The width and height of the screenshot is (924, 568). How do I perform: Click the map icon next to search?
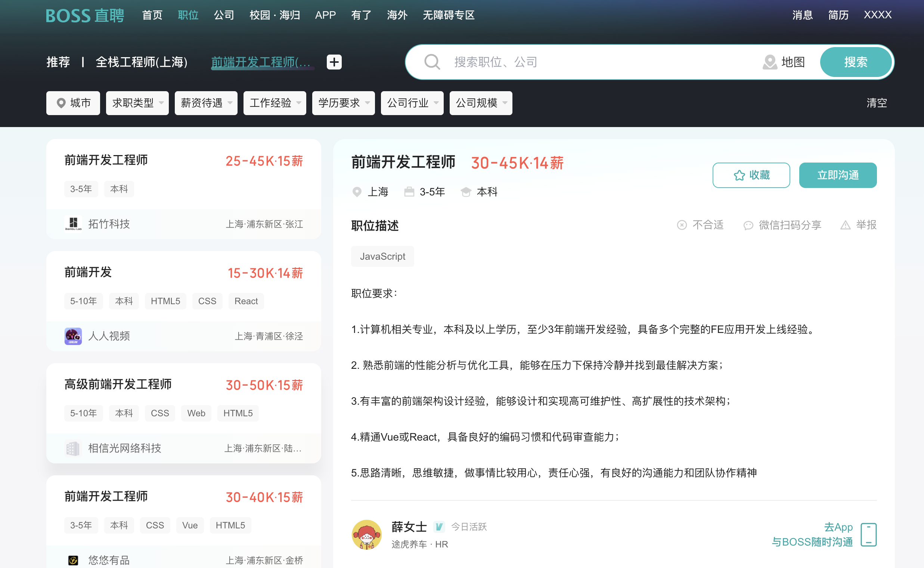coord(770,62)
